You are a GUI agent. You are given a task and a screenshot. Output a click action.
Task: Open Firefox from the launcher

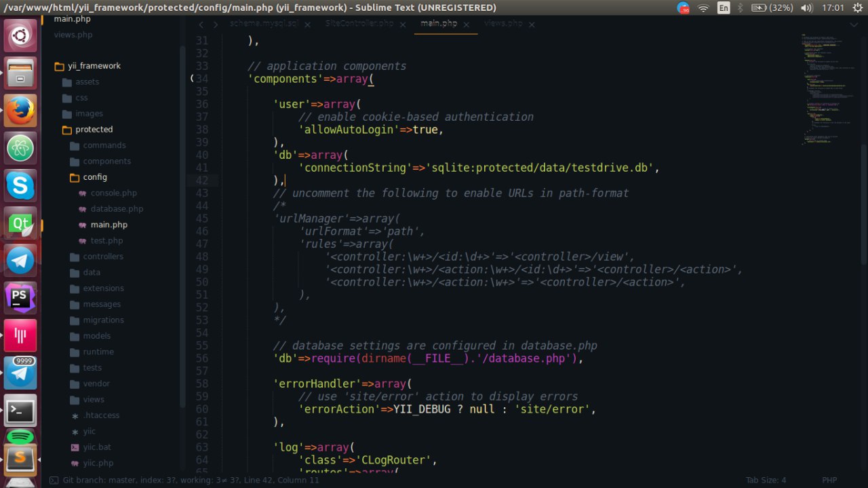click(20, 110)
